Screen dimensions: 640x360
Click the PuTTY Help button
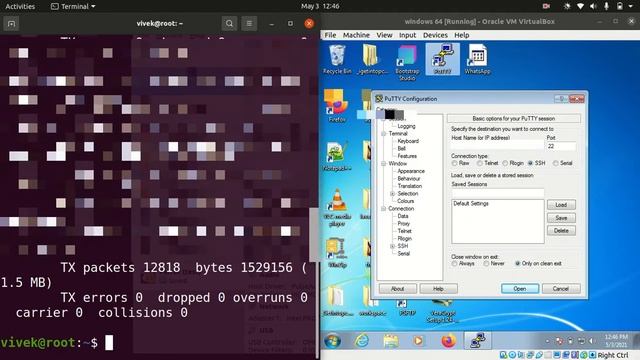point(438,289)
